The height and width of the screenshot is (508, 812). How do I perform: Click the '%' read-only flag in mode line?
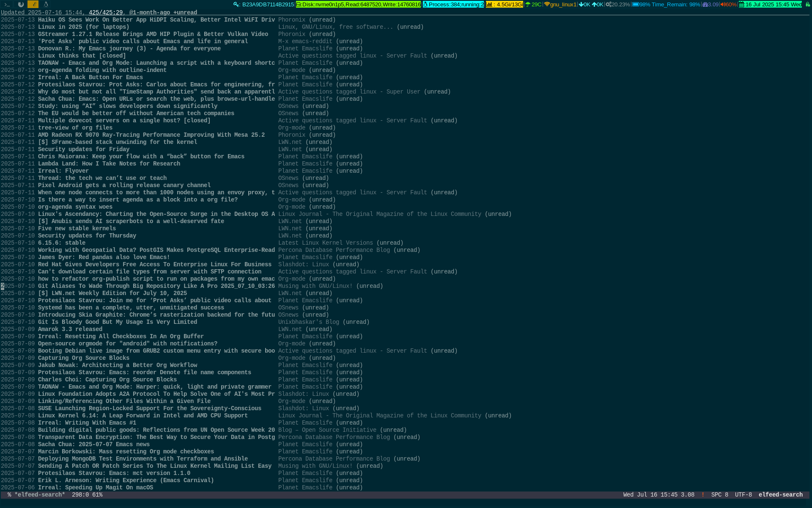(9, 494)
